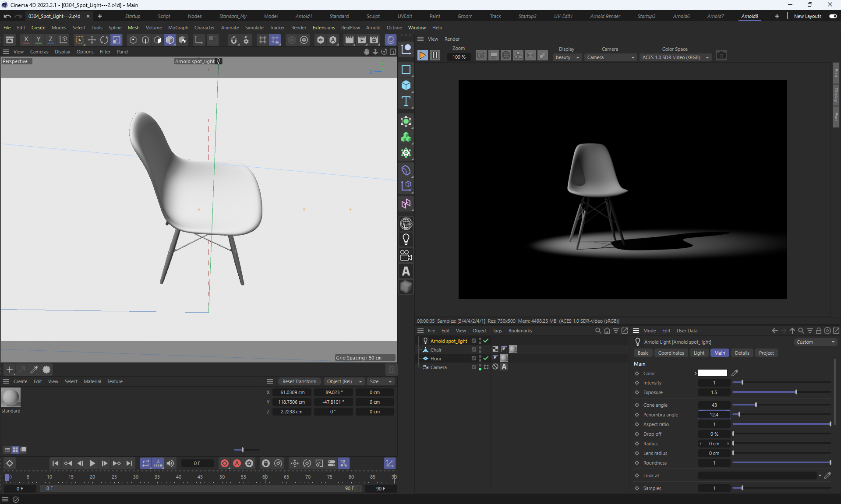Click the Cone angle value field
Image resolution: width=841 pixels, height=504 pixels.
pyautogui.click(x=714, y=405)
